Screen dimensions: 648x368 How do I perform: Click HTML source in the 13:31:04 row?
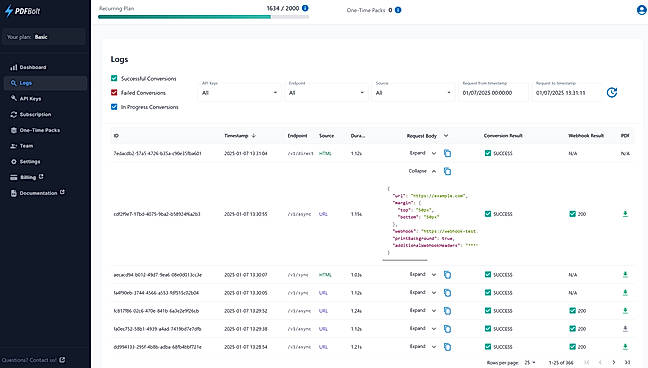pos(325,153)
